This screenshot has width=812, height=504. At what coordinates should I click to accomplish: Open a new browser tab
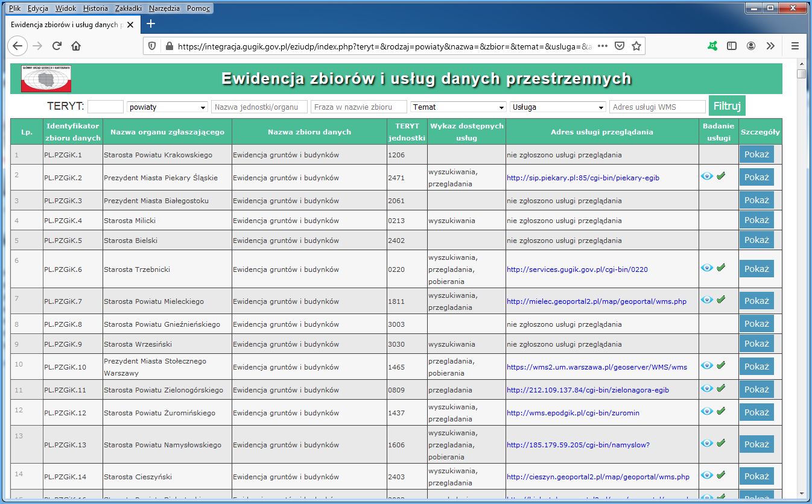click(151, 24)
